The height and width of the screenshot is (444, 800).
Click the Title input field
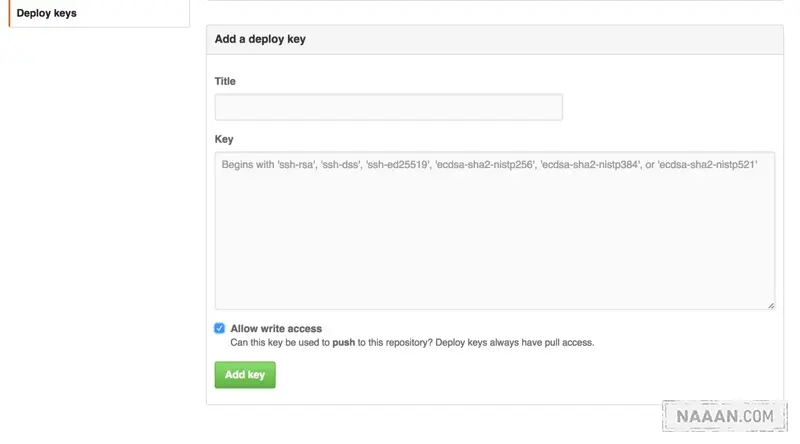(388, 107)
